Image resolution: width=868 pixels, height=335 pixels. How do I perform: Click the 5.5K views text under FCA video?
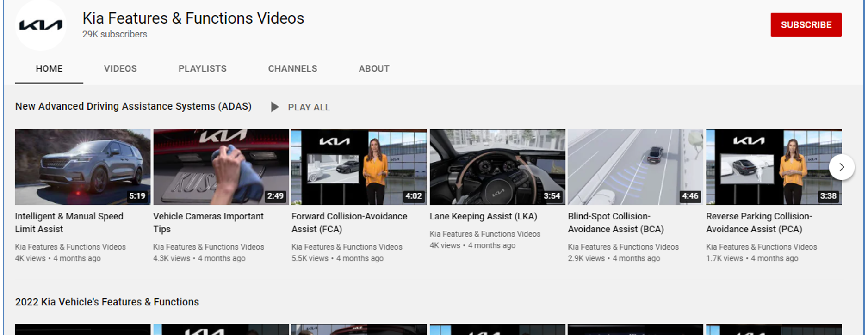pyautogui.click(x=310, y=258)
